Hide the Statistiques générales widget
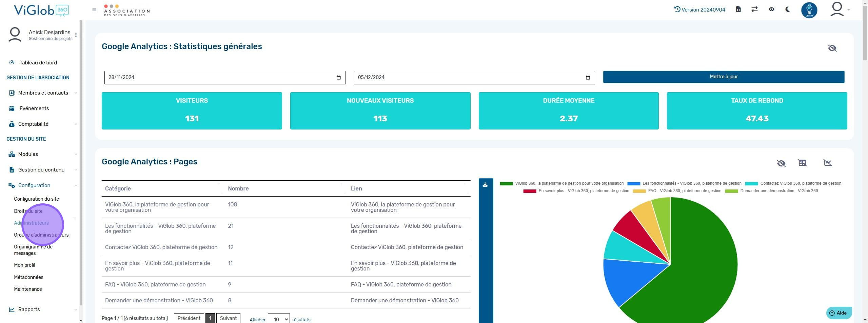 point(832,48)
